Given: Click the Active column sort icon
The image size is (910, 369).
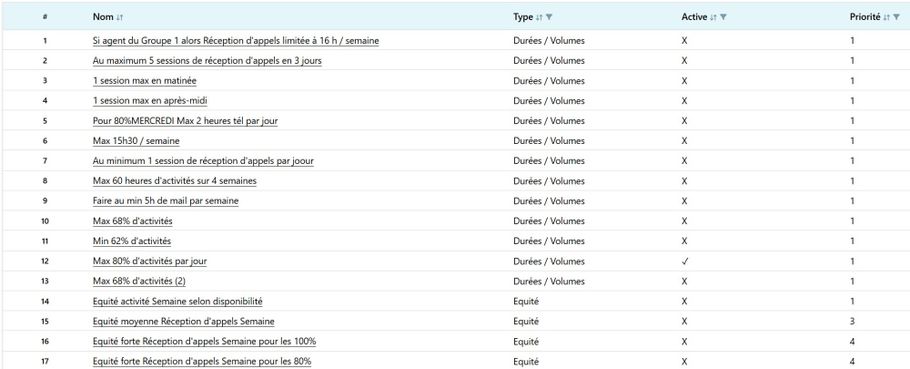Looking at the screenshot, I should [x=714, y=17].
